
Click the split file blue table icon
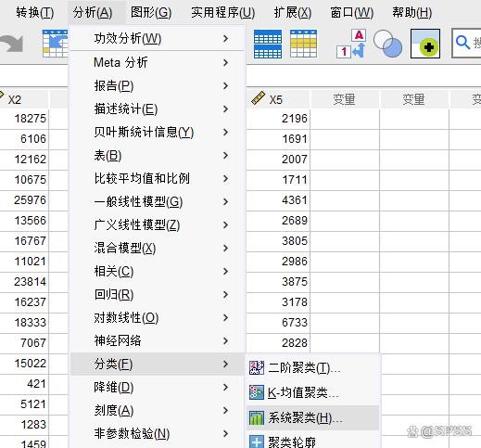coord(268,44)
